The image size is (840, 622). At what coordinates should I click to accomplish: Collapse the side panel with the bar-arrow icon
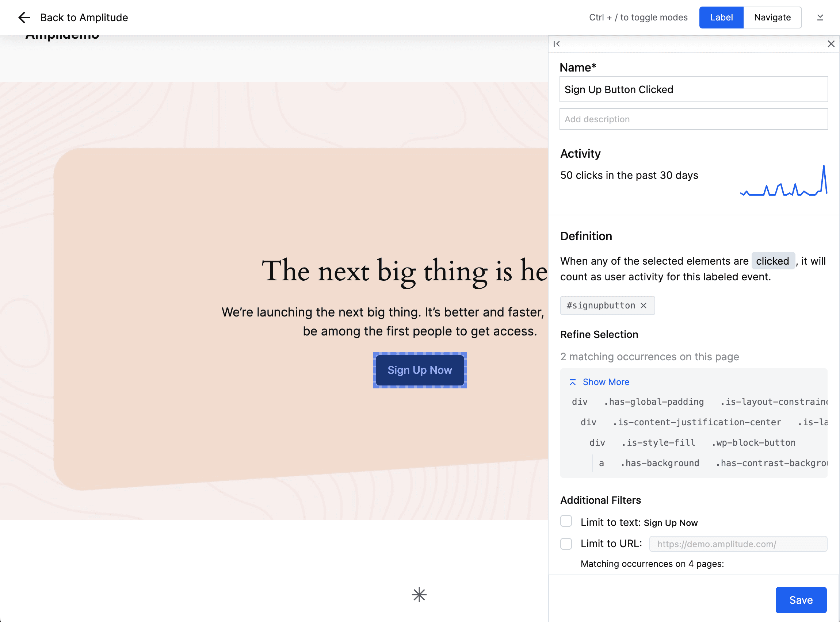pos(556,44)
